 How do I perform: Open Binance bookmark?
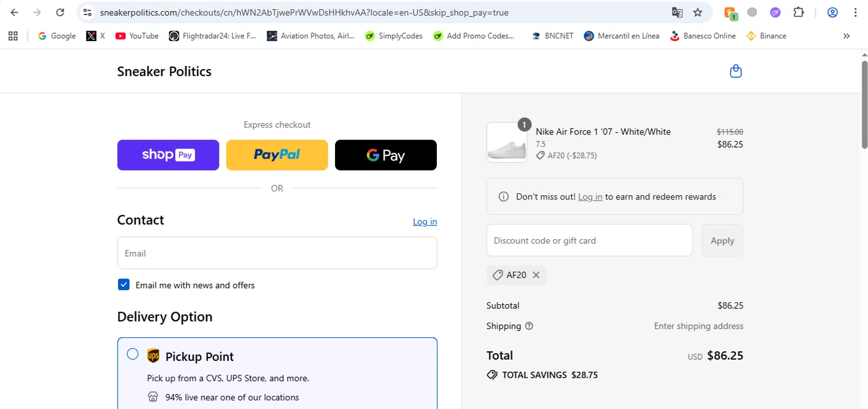pyautogui.click(x=766, y=36)
